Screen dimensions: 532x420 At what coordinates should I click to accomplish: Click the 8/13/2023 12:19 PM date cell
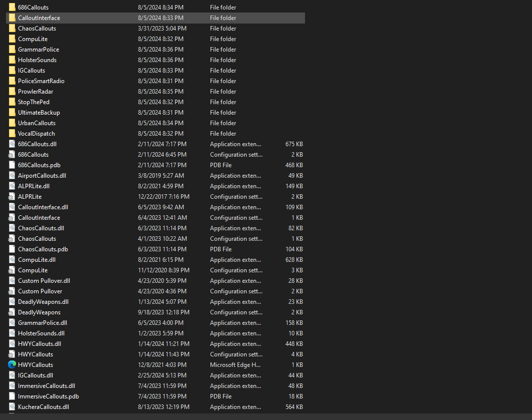click(163, 407)
